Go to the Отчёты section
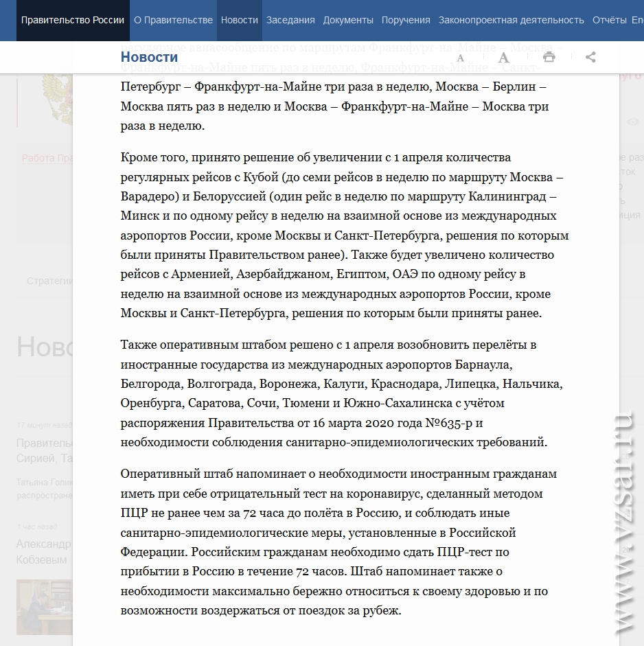This screenshot has height=646, width=644. 610,20
